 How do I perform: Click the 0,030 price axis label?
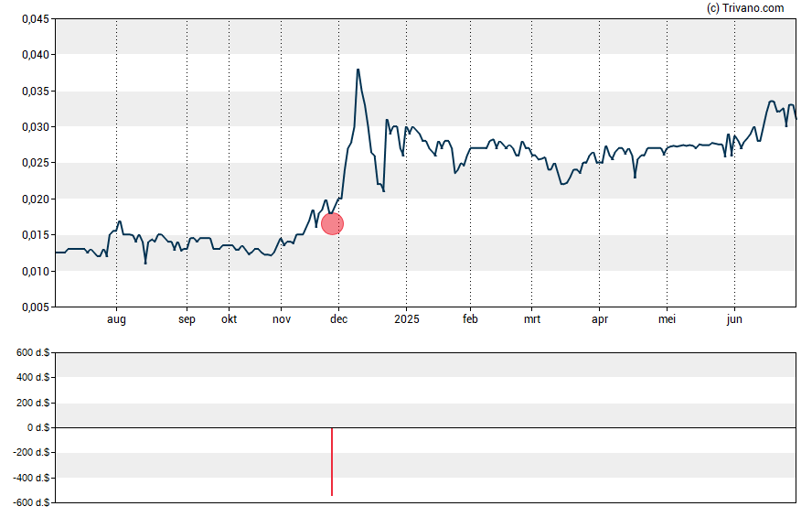click(x=36, y=127)
